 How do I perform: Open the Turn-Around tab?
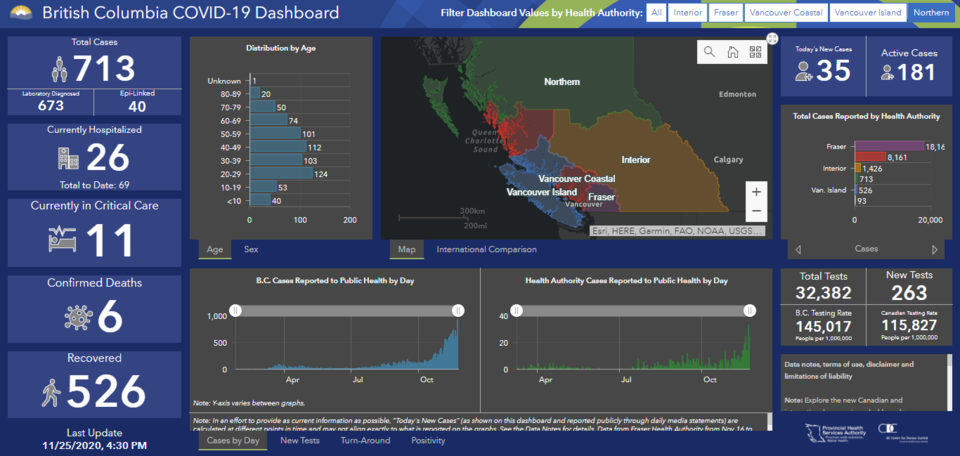click(366, 441)
